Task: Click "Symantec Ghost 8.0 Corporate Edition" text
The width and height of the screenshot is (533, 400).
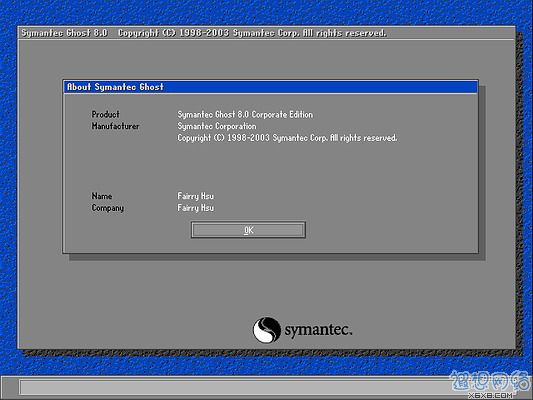Action: pos(245,115)
